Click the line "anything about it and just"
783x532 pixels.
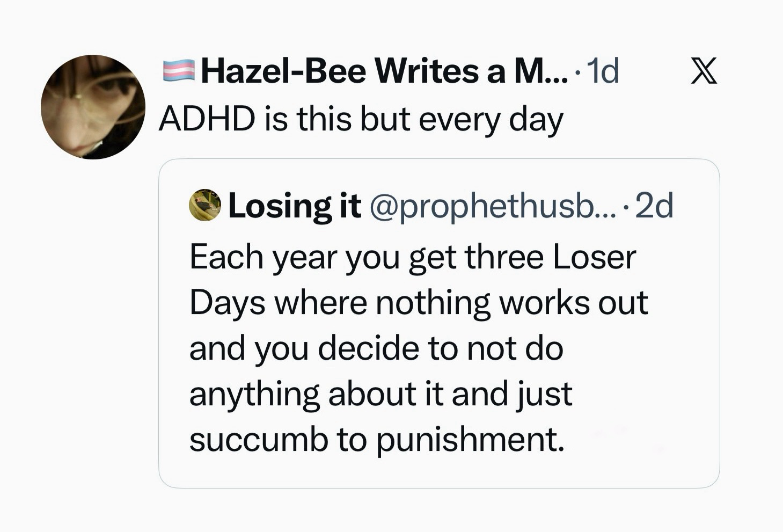380,393
